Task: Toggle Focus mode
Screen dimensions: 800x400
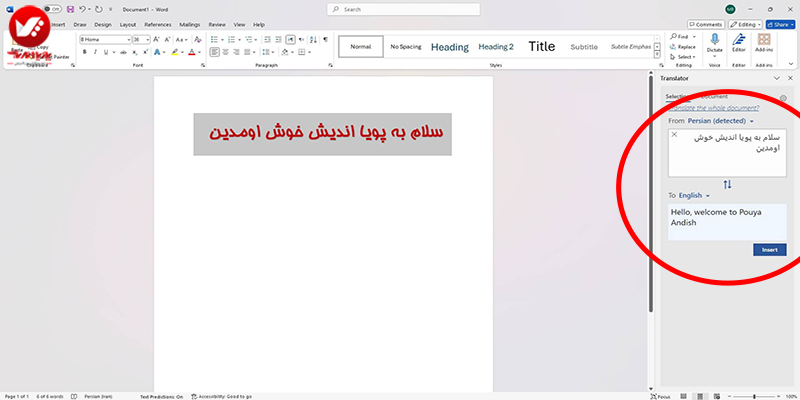Action: click(x=661, y=396)
